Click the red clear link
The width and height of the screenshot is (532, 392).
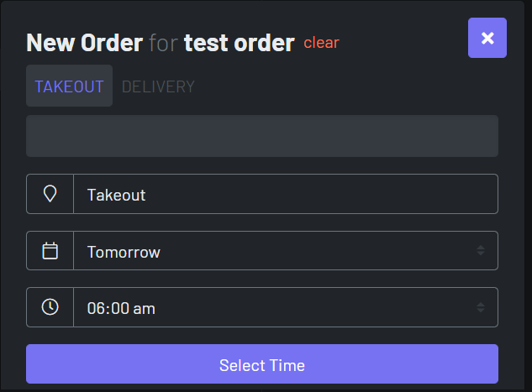[321, 42]
